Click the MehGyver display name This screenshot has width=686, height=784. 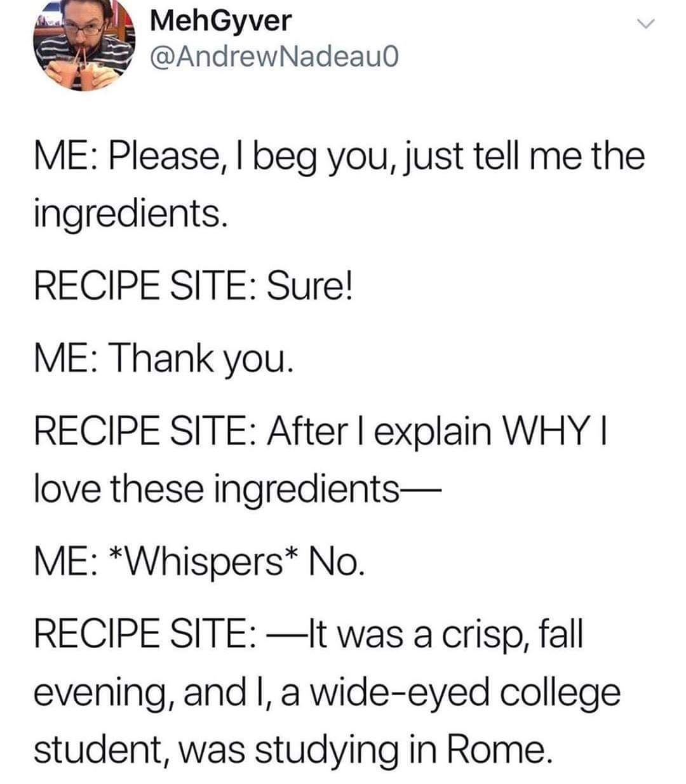(x=222, y=21)
